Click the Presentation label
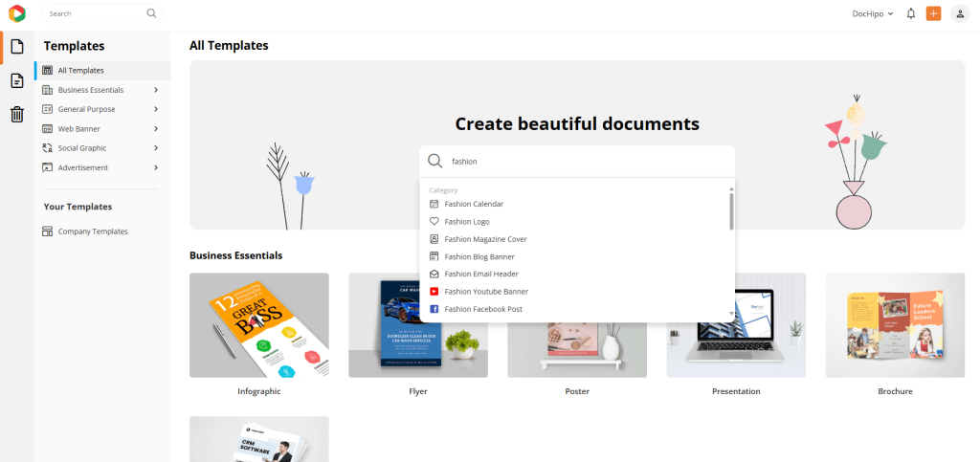This screenshot has height=462, width=980. coord(736,391)
